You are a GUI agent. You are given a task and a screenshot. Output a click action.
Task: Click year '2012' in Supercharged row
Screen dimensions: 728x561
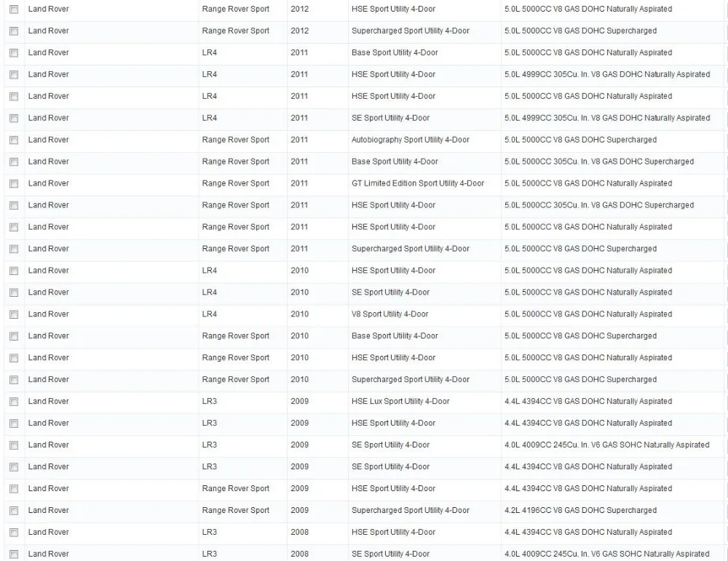coord(299,31)
